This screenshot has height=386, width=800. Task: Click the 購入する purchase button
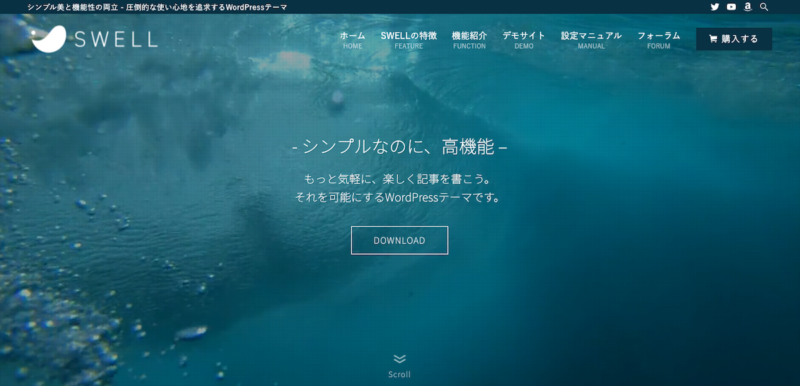tap(734, 39)
